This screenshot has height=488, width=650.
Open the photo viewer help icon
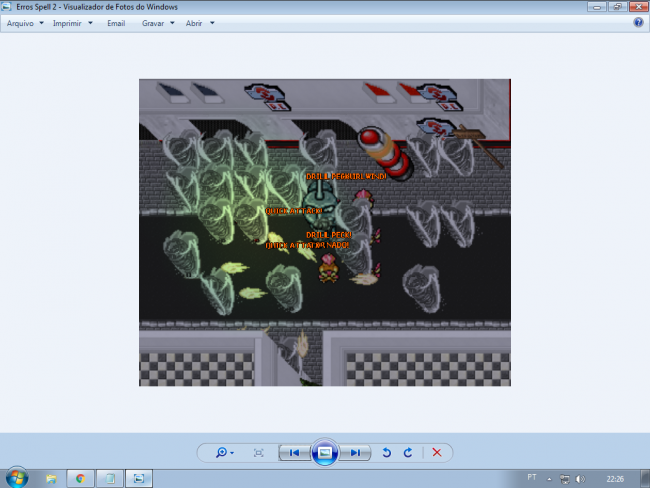[638, 22]
